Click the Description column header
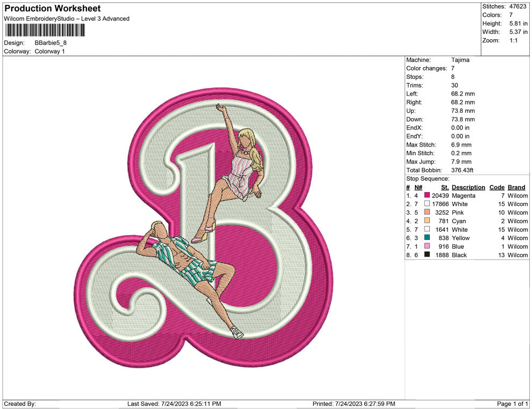The height and width of the screenshot is (409, 532). tap(468, 187)
